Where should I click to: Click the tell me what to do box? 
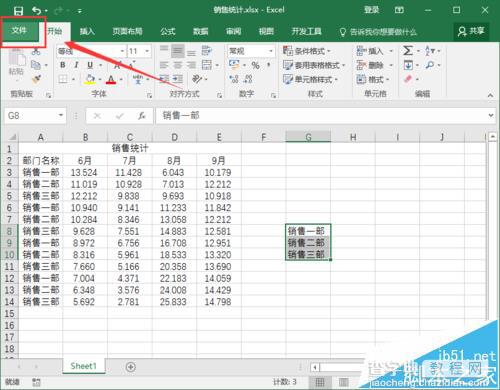pos(378,32)
